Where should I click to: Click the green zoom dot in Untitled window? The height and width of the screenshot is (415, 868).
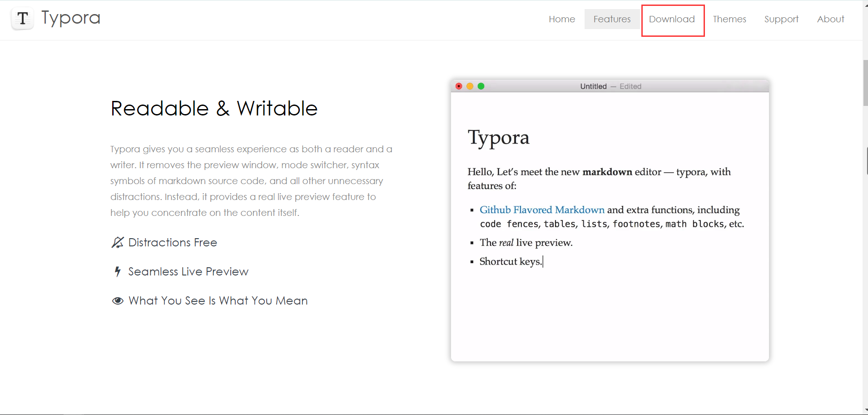(481, 86)
